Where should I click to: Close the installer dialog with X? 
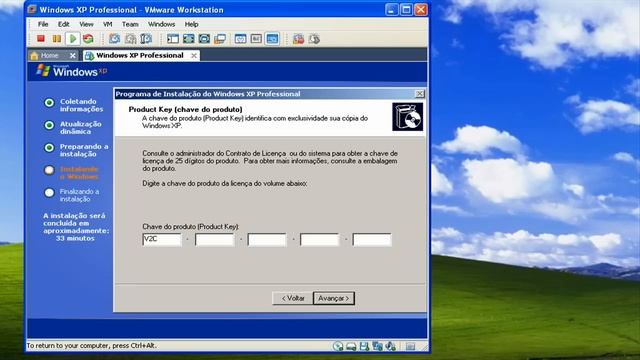420,94
